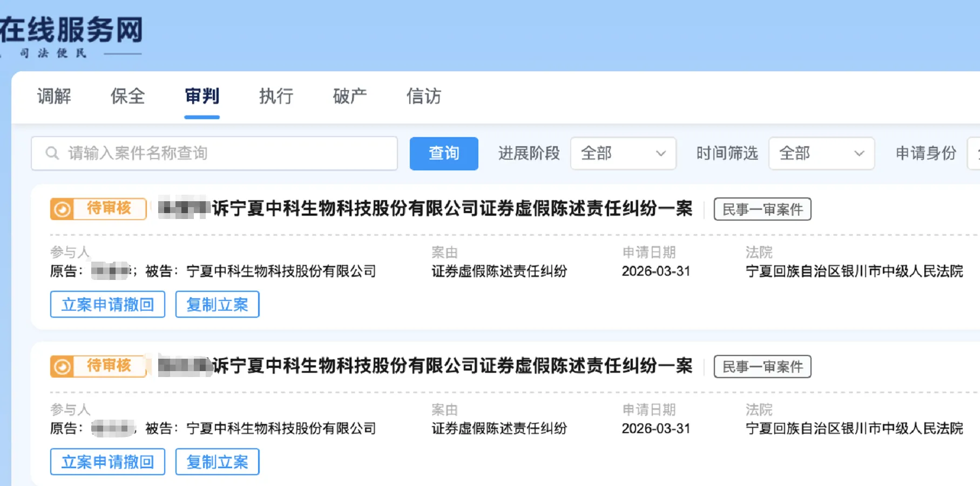Click 复制立案 on the second case

[x=217, y=462]
